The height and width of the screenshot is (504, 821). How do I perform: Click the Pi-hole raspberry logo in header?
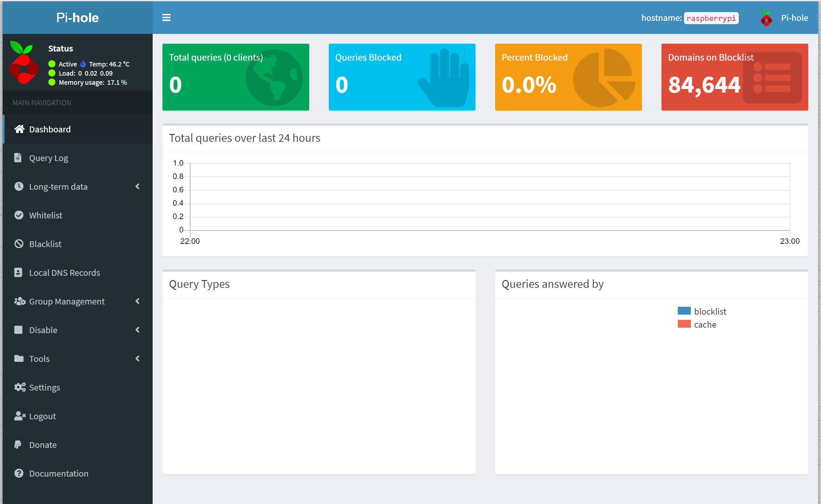coord(766,18)
